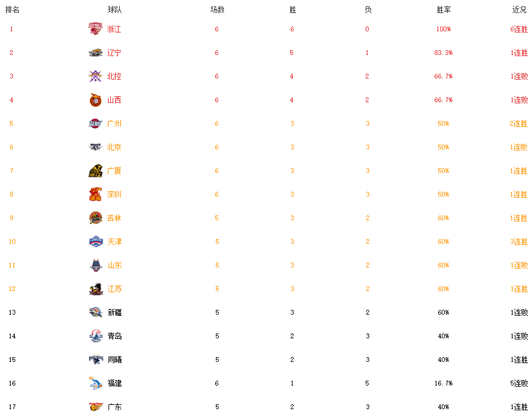
Task: Click the 江苏 team logo icon
Action: tap(96, 289)
